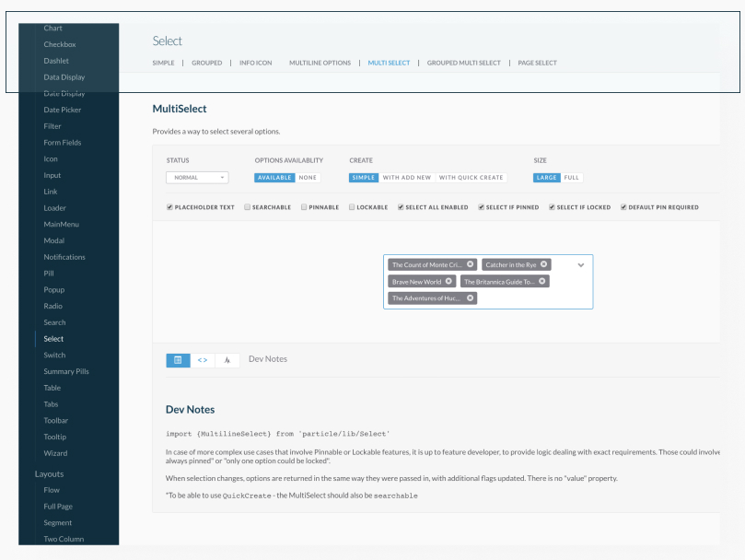The width and height of the screenshot is (745, 560).
Task: Show the code view icon tab
Action: point(203,360)
